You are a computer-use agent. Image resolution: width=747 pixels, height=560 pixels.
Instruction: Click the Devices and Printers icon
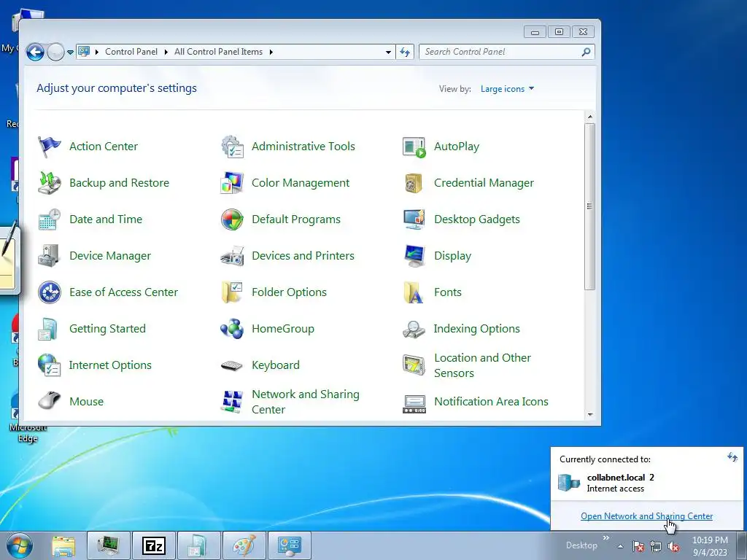232,256
